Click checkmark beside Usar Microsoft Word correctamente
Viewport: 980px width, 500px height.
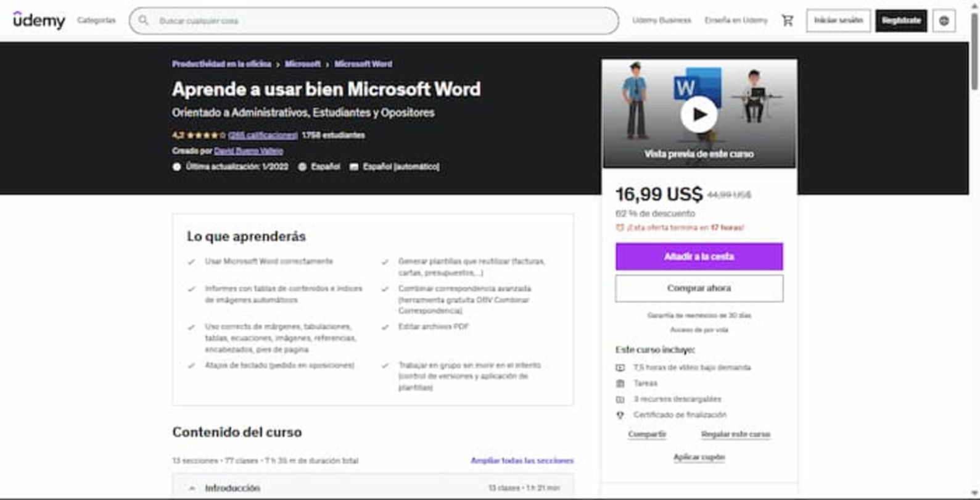(191, 262)
